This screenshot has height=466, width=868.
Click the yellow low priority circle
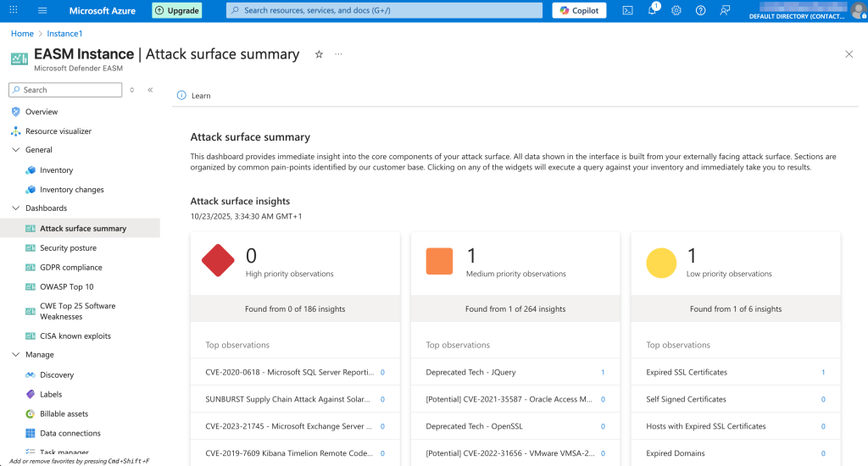pyautogui.click(x=661, y=263)
